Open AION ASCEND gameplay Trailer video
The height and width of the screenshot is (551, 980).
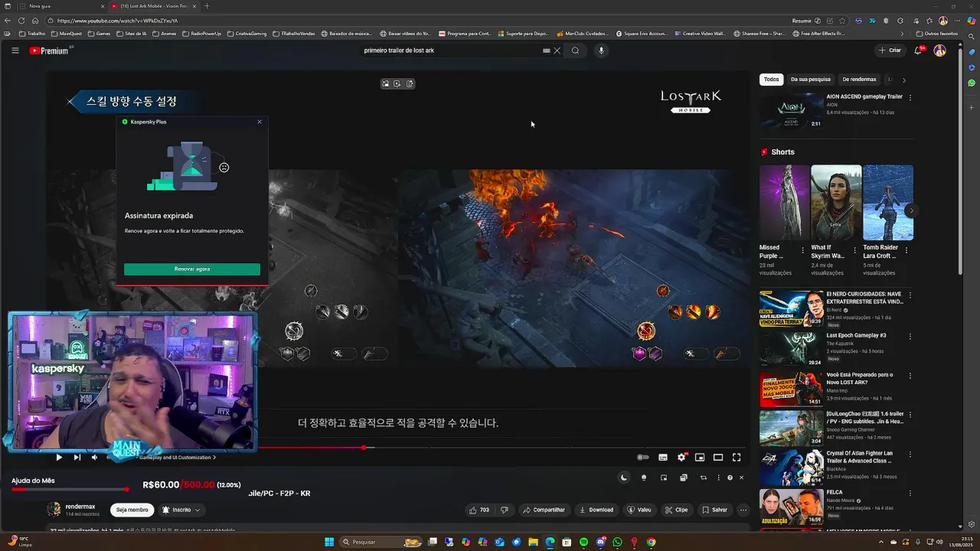(864, 97)
